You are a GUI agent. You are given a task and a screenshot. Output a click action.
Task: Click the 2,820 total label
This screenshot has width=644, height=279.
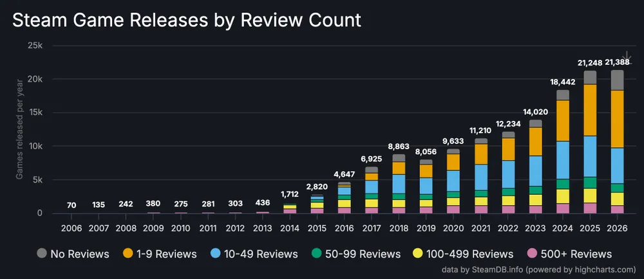317,187
